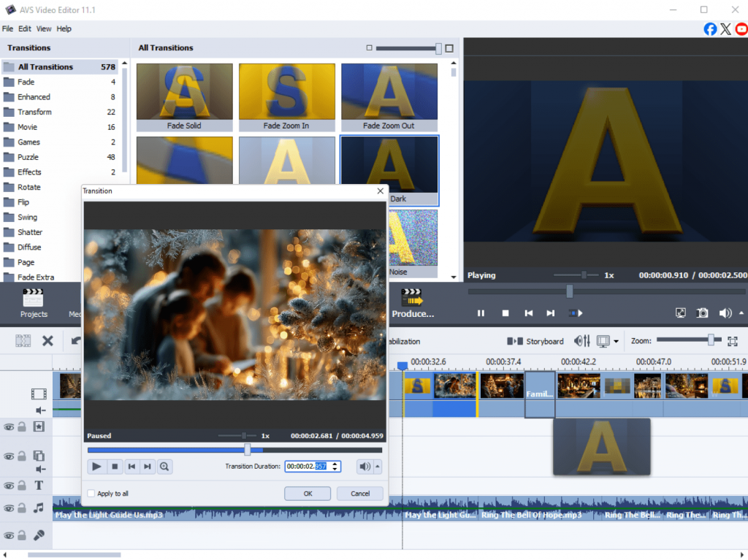The height and width of the screenshot is (560, 748).
Task: Open the YouTube link icon
Action: [741, 29]
